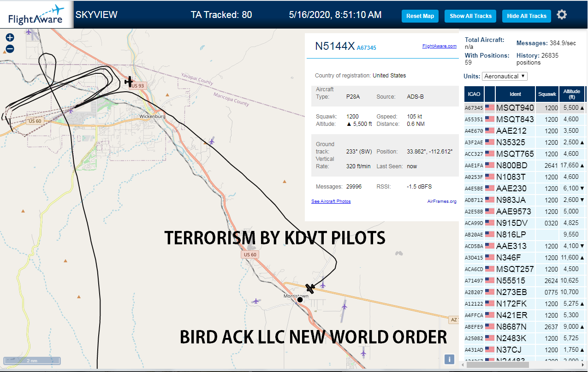Sort table by ICAO column
588x372 pixels.
point(474,94)
